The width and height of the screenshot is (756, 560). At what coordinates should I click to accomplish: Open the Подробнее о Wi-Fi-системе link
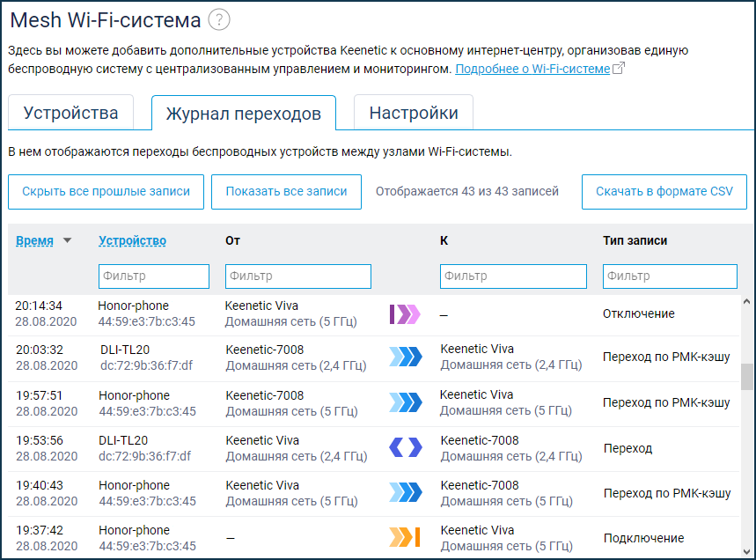(532, 69)
